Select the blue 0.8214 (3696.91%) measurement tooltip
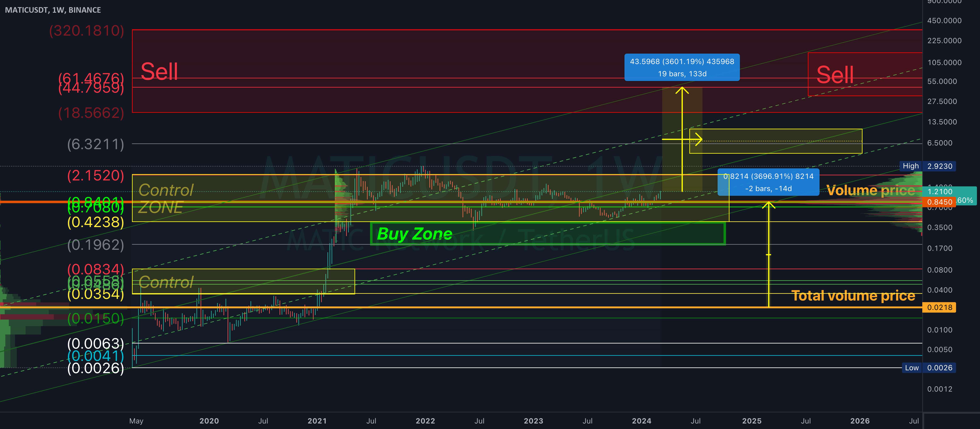This screenshot has height=429, width=980. click(769, 182)
